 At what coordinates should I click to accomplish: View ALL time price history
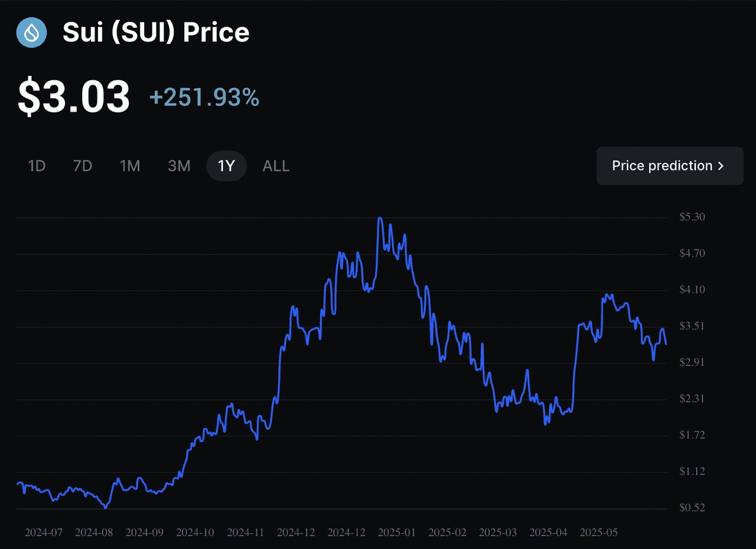pos(276,166)
